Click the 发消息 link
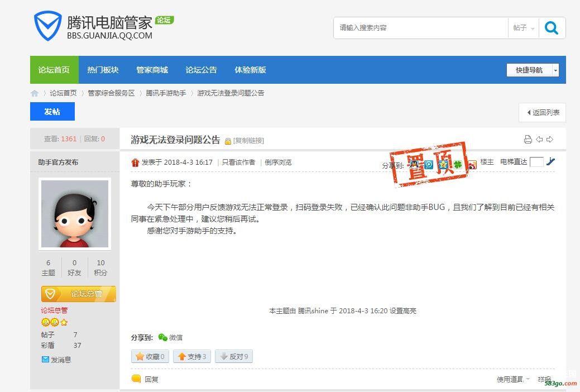Screen dimensions: 580x392 [x=61, y=360]
